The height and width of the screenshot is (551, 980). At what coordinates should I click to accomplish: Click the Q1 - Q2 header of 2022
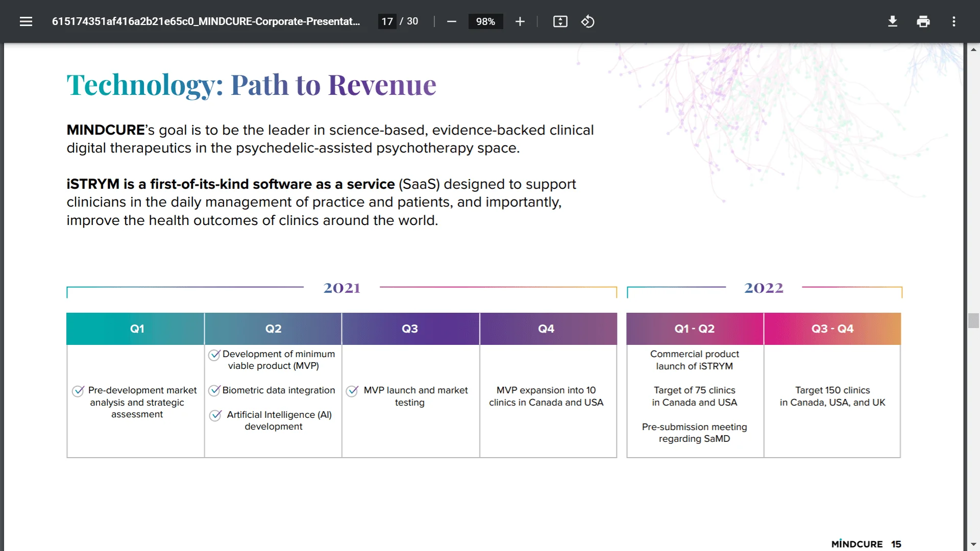695,329
